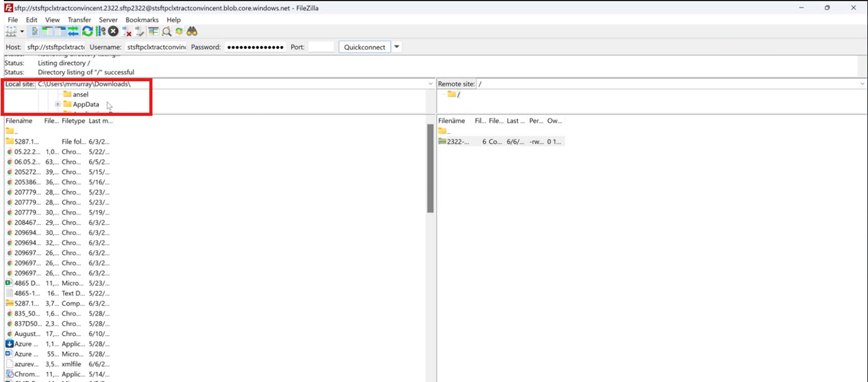Sort local list by Last modified column
868x382 pixels.
(100, 121)
